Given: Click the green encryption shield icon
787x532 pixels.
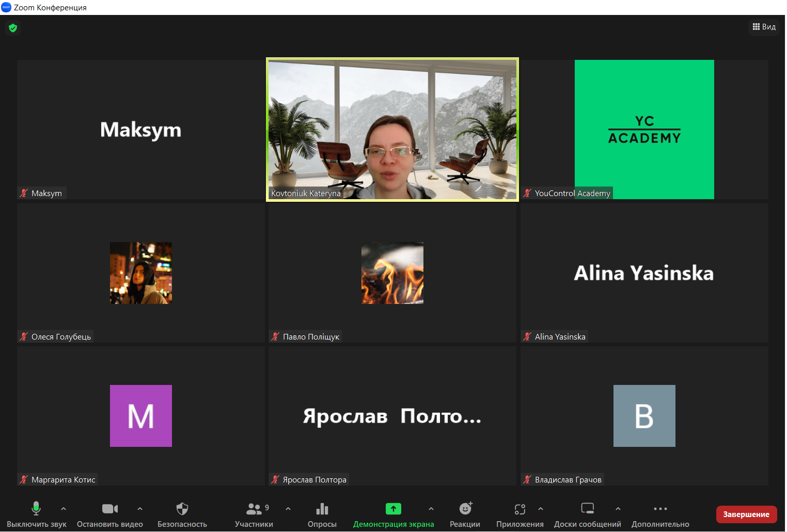Looking at the screenshot, I should coord(13,28).
